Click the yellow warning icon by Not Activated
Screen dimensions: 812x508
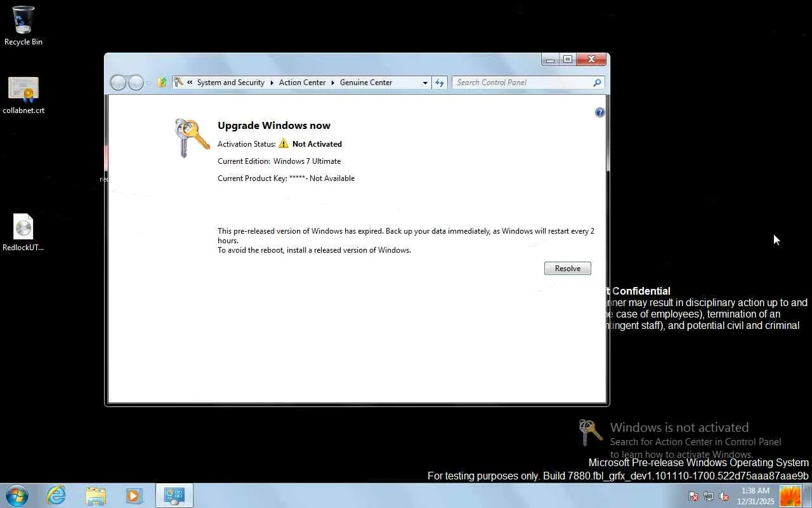click(x=284, y=144)
